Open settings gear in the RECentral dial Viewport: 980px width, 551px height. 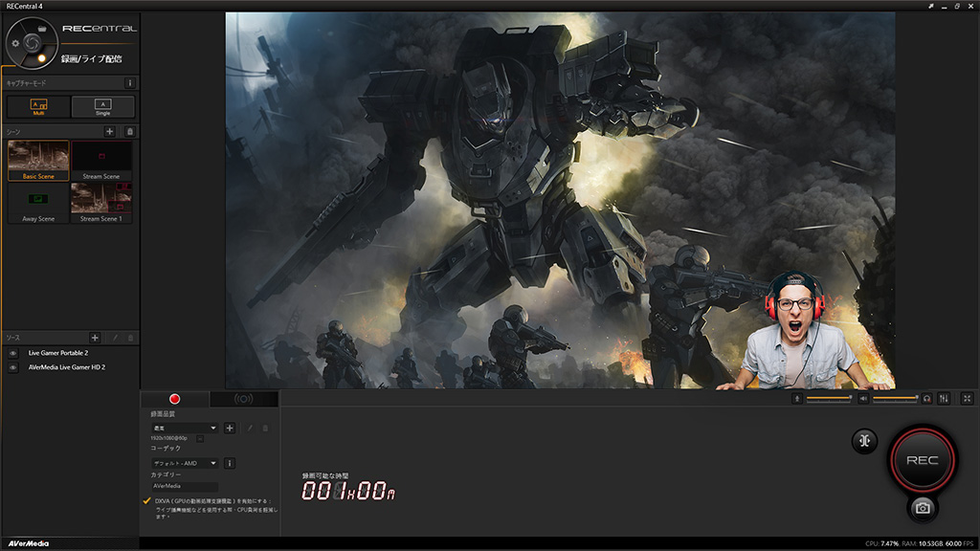[x=15, y=43]
